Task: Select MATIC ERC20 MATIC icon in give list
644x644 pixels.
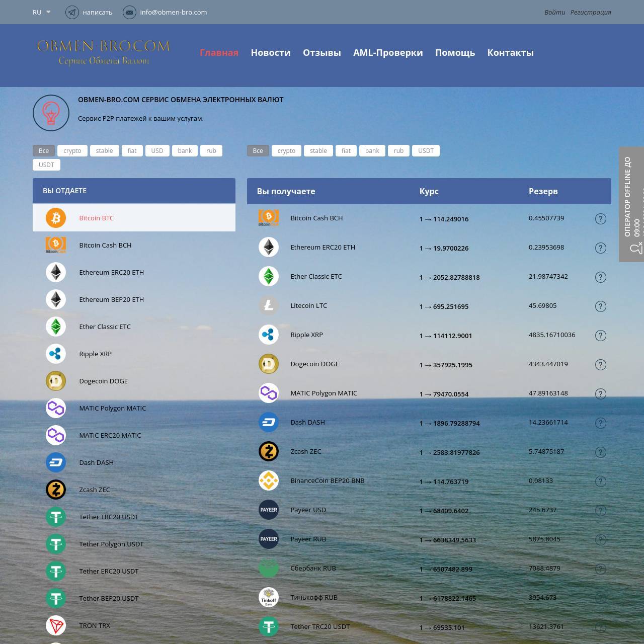Action: coord(56,435)
